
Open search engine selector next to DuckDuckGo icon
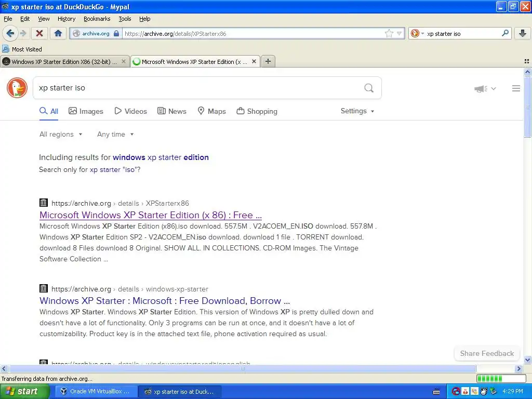pos(422,33)
